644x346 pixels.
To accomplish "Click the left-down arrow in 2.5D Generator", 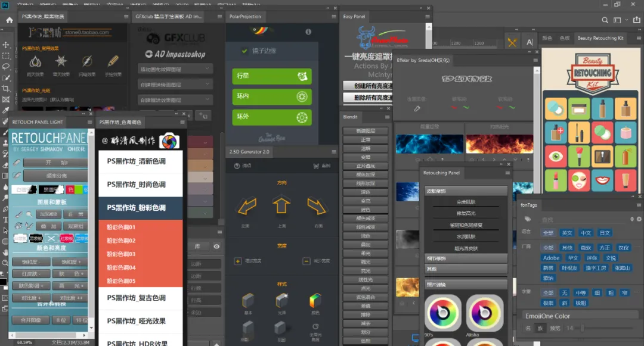I will coord(247,206).
